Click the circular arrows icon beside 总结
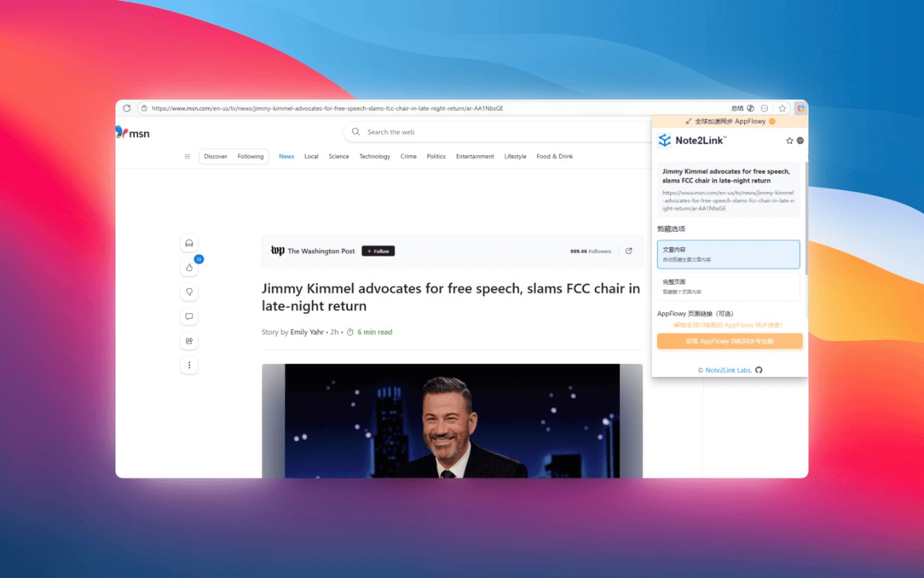 pos(751,108)
